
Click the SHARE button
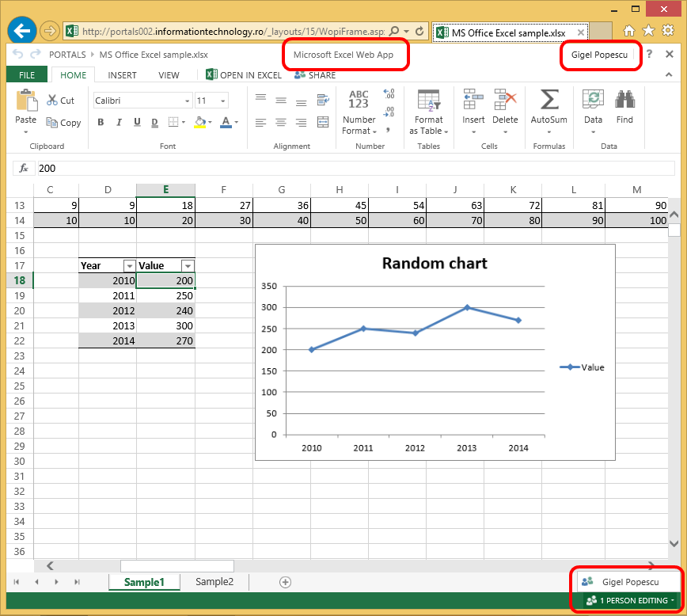315,75
